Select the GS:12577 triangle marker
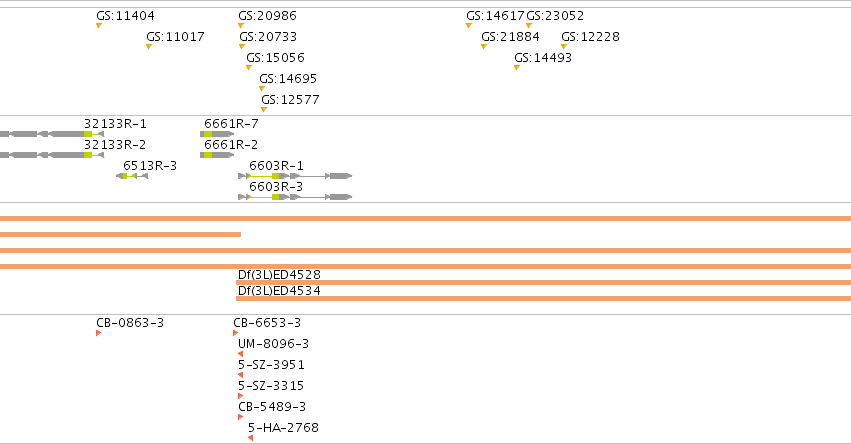The image size is (851, 444). (x=264, y=110)
